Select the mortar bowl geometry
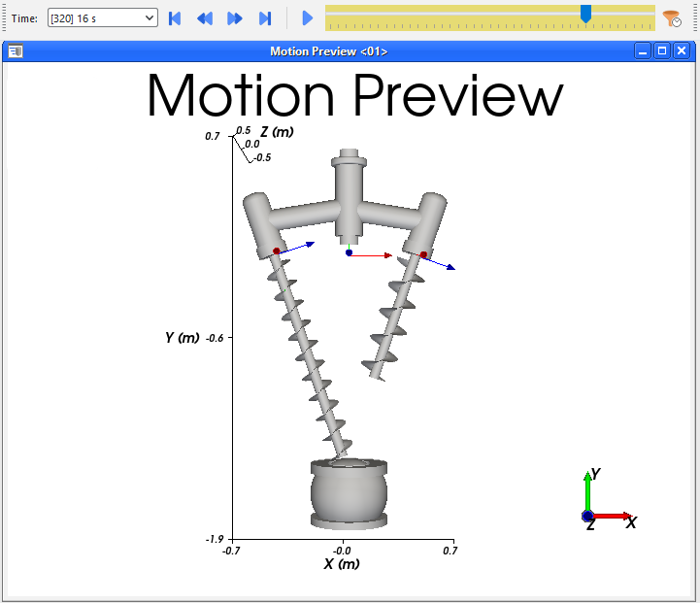The image size is (700, 603). point(350,494)
